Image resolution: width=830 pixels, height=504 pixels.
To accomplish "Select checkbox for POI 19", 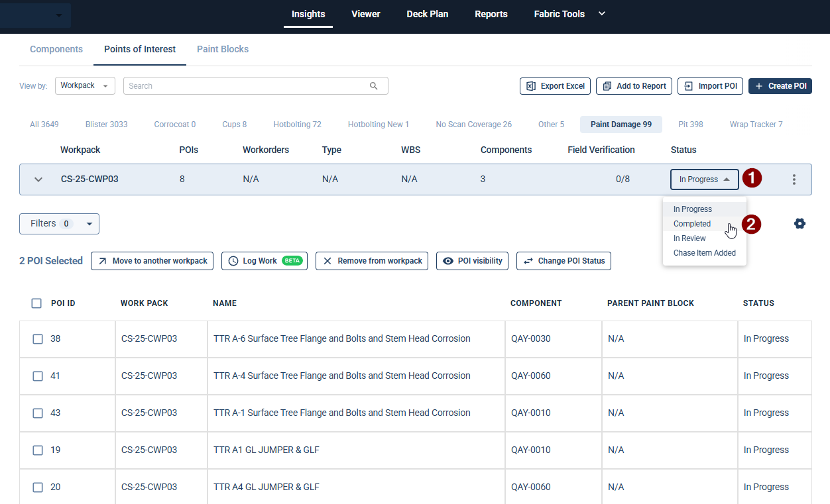I will click(38, 450).
